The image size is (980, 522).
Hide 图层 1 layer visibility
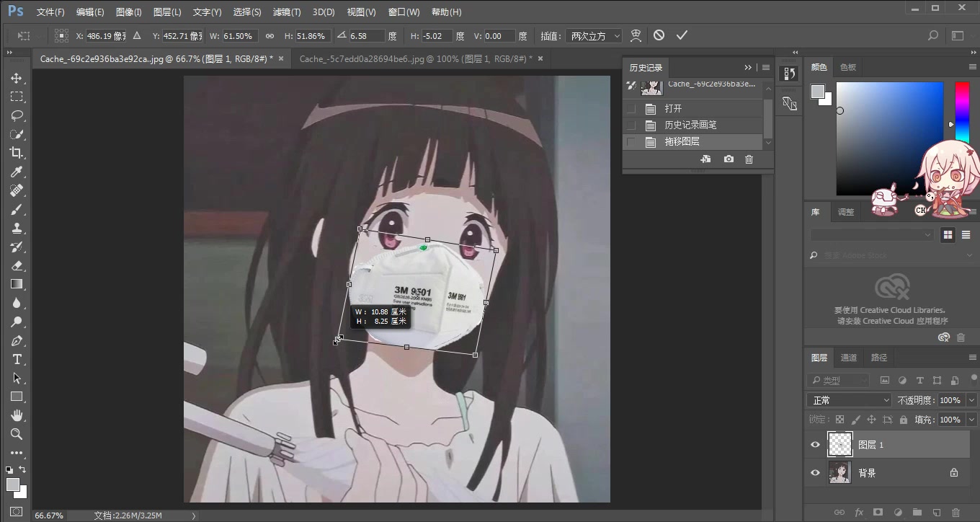[x=815, y=445]
